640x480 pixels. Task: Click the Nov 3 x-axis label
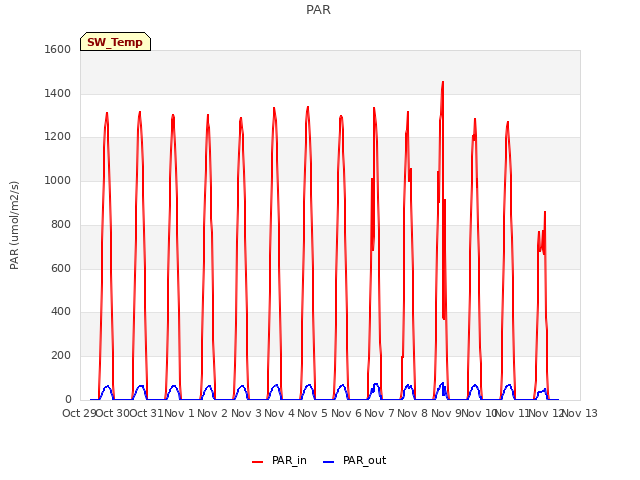click(246, 413)
